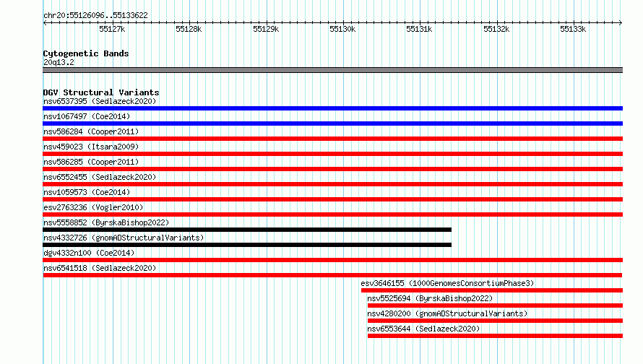Viewport: 643px width, 364px height.
Task: Click the red bar under nsv6553644
Action: (x=495, y=336)
